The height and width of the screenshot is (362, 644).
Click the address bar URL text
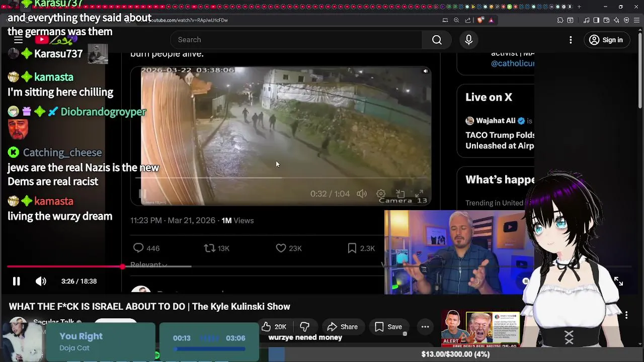pyautogui.click(x=189, y=20)
